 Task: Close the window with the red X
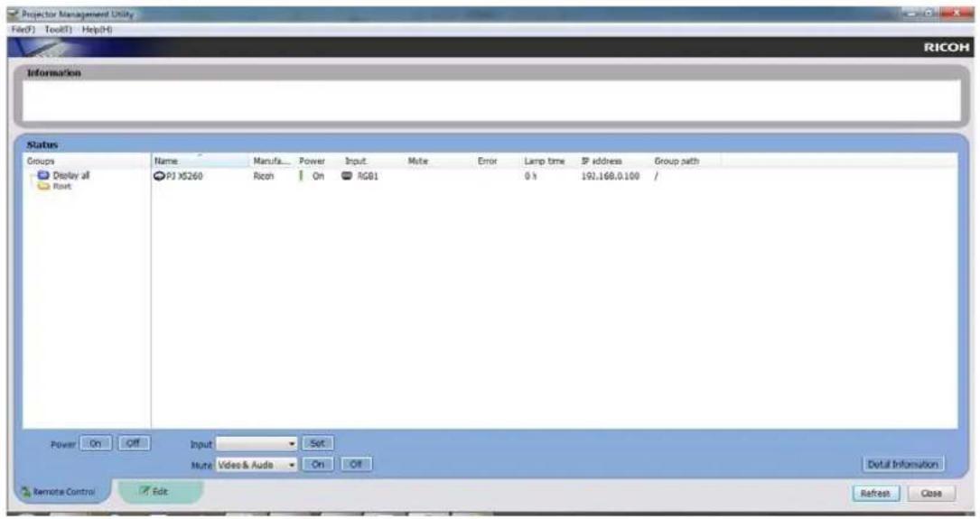pyautogui.click(x=957, y=14)
